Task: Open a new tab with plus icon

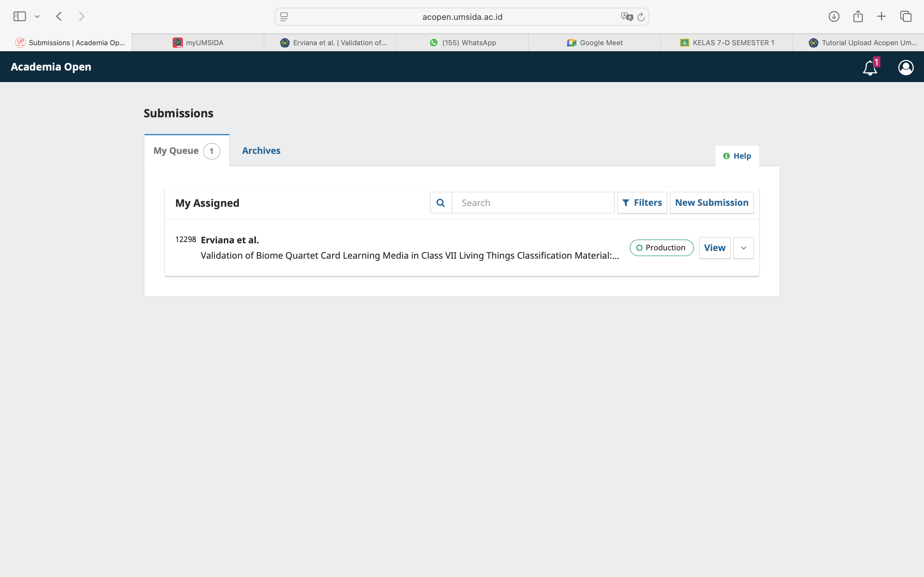Action: point(882,16)
